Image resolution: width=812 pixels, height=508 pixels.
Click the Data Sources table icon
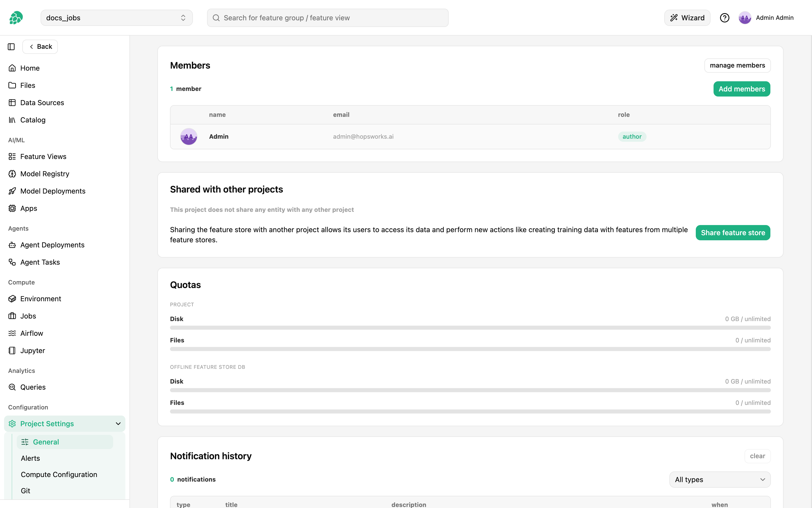(12, 102)
